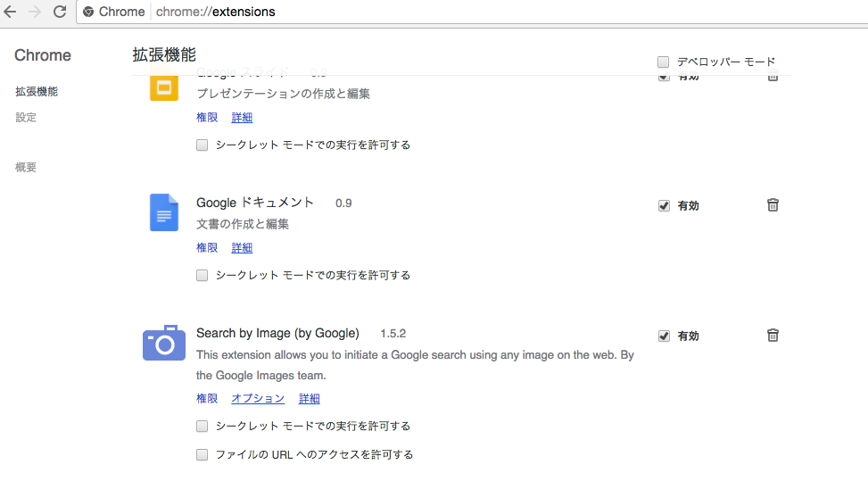This screenshot has height=498, width=868.
Task: Allow incognito mode for Search by Image
Action: click(x=202, y=426)
